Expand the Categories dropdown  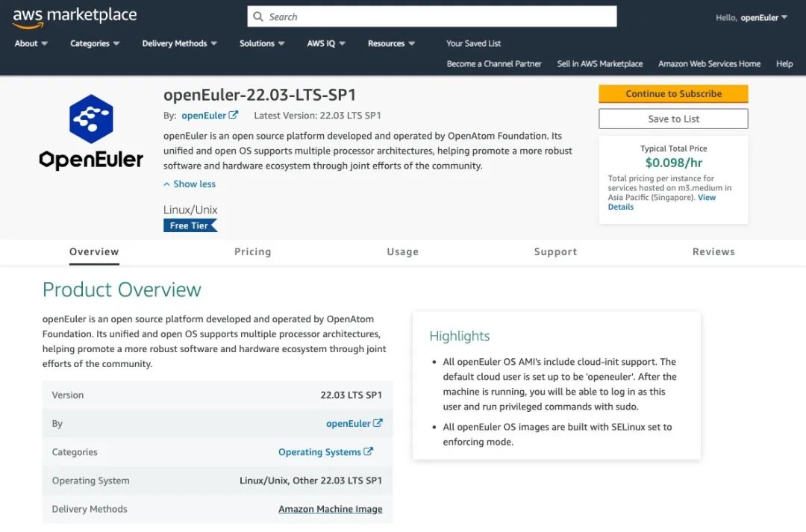point(95,43)
